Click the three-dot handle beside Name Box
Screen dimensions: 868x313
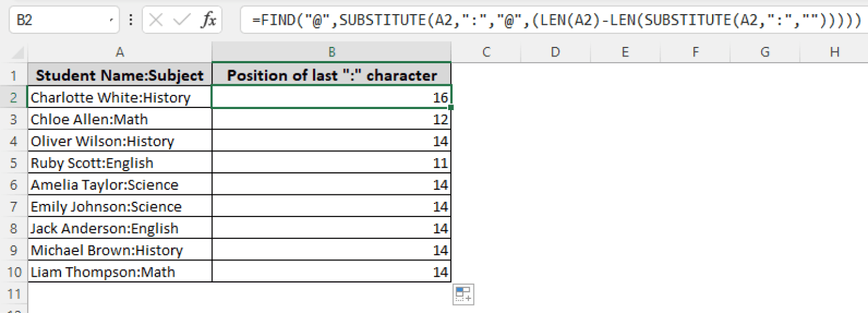coord(131,21)
